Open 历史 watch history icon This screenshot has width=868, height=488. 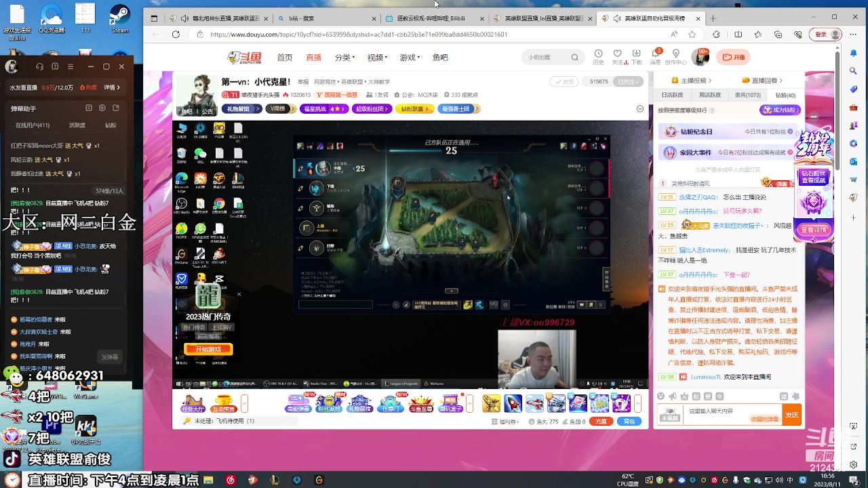tap(598, 56)
